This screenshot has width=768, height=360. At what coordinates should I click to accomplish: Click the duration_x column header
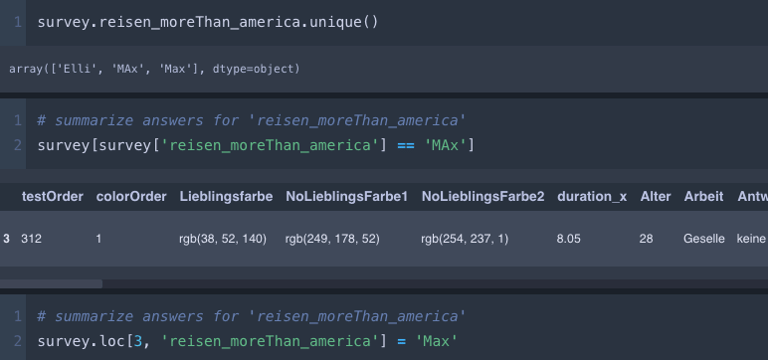(x=592, y=196)
